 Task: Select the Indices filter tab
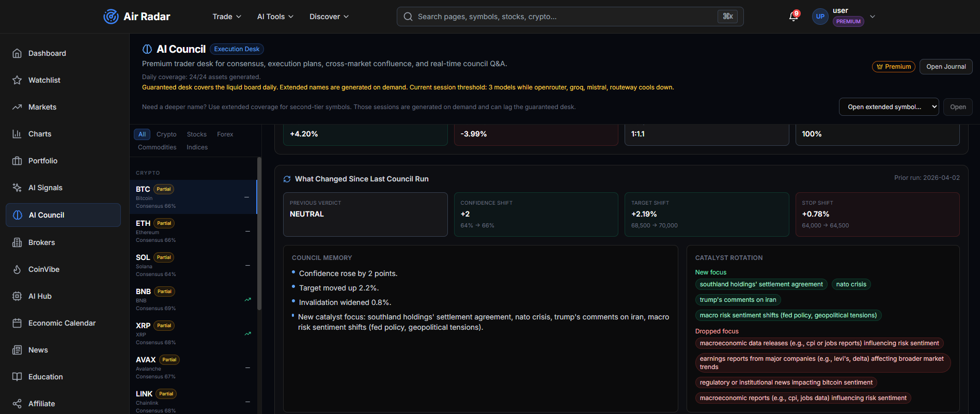197,147
